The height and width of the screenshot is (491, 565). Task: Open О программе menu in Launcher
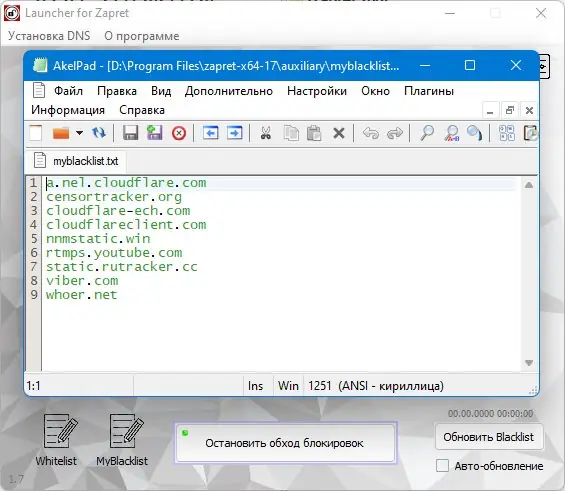(142, 36)
